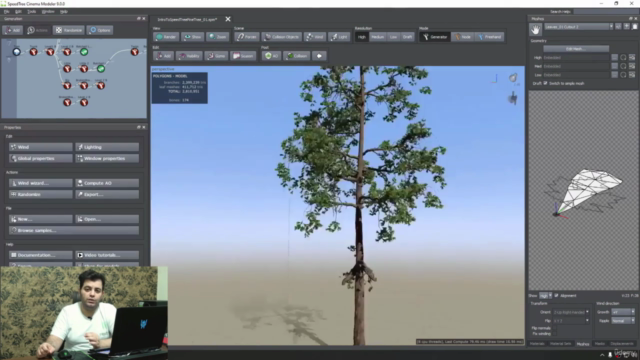Open the Ripple dropdown
640x360 pixels.
tap(623, 321)
